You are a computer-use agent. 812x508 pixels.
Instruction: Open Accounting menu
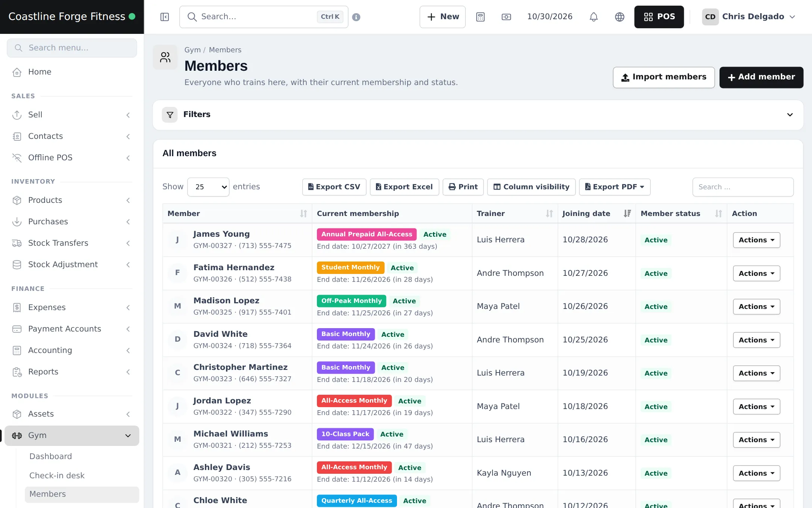coord(72,350)
